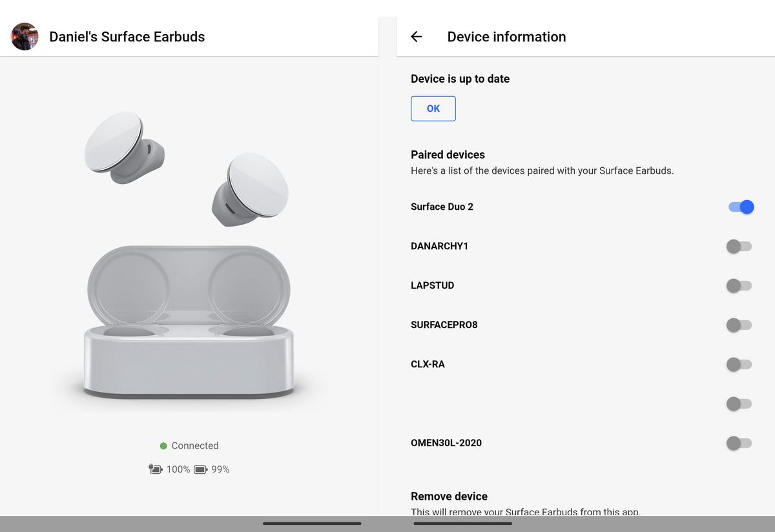Tap the CLX-RA device name
This screenshot has width=775, height=532.
point(428,364)
